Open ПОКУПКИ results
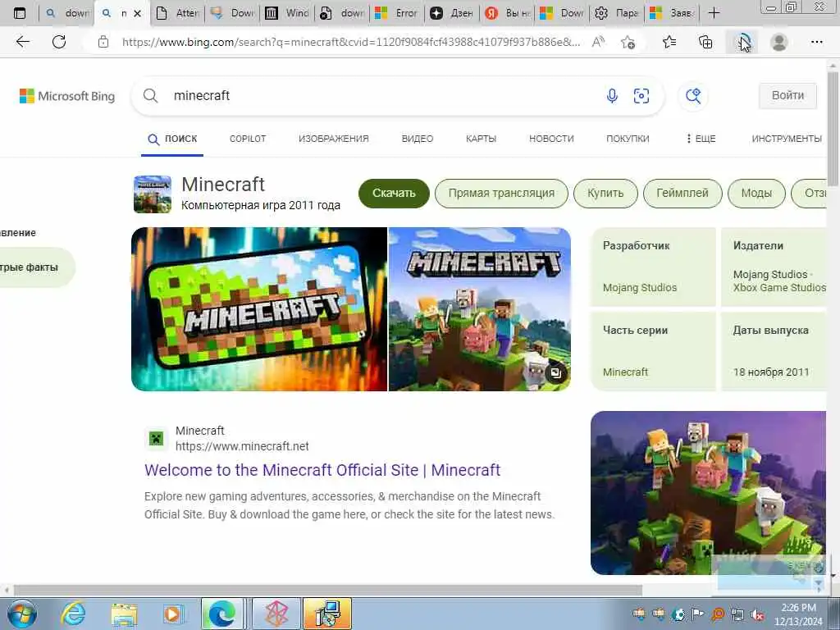Screen dimensions: 840x630 628,139
